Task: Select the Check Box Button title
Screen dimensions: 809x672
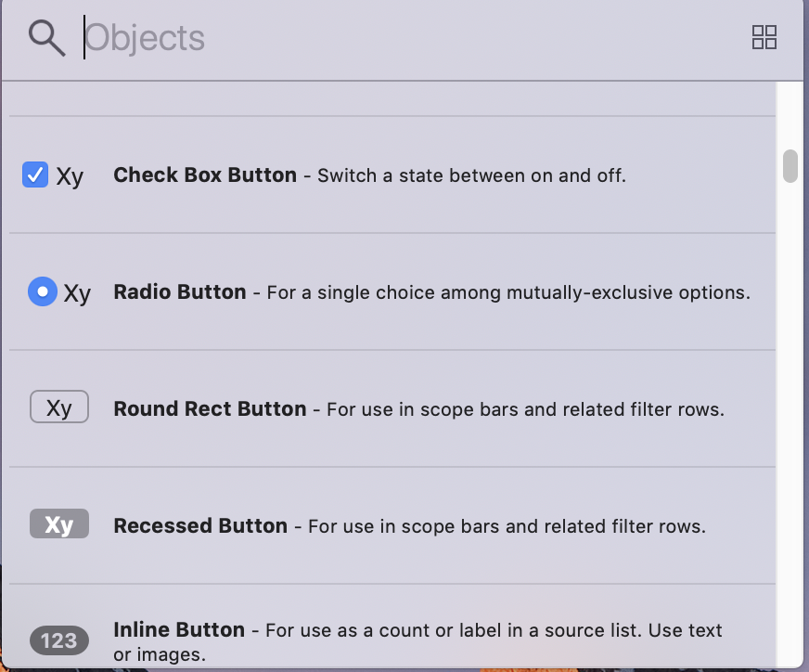Action: click(205, 174)
